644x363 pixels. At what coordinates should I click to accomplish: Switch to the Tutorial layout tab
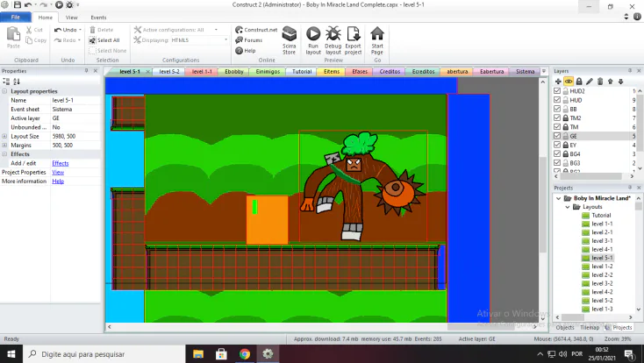[x=302, y=71]
